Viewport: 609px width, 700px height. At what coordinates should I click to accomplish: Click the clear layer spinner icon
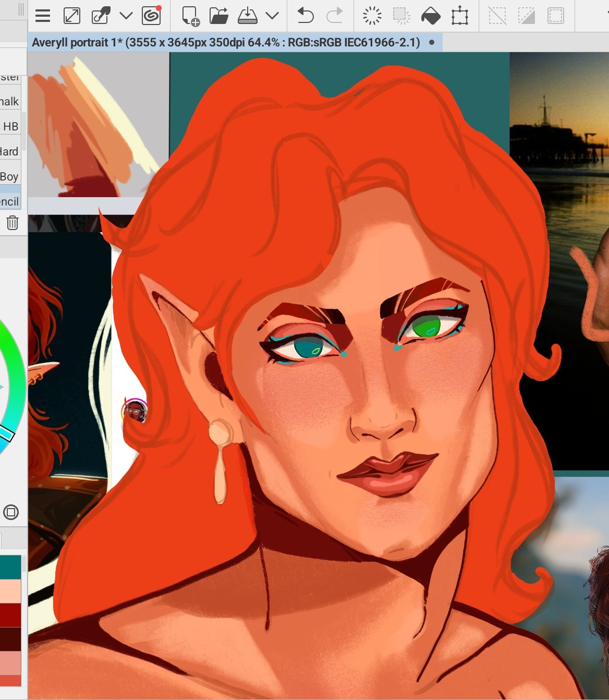pyautogui.click(x=372, y=16)
